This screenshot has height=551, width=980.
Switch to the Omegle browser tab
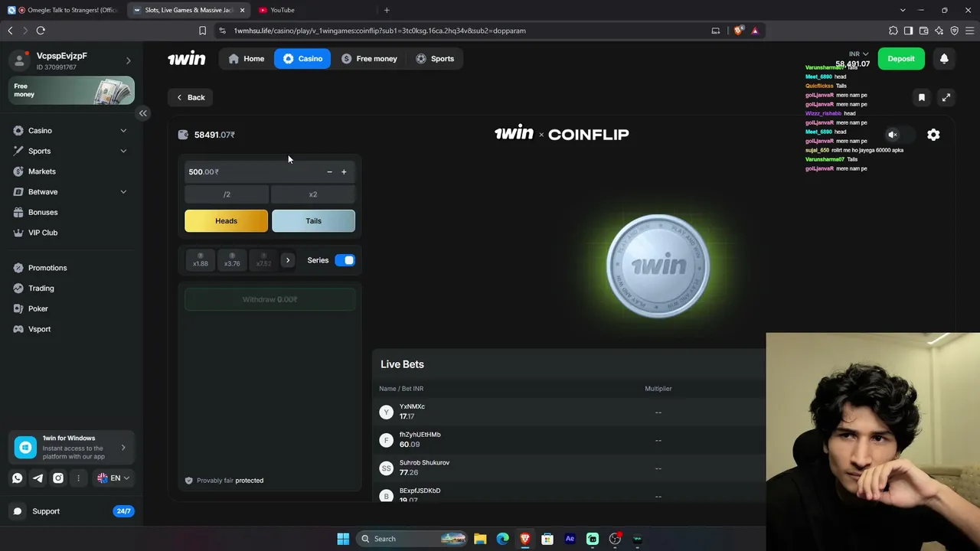coord(65,10)
